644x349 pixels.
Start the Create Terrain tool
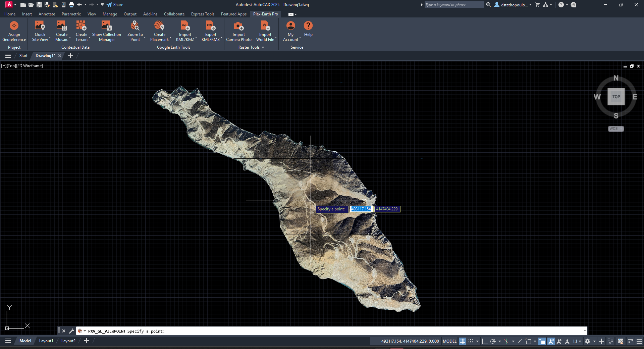tap(81, 31)
